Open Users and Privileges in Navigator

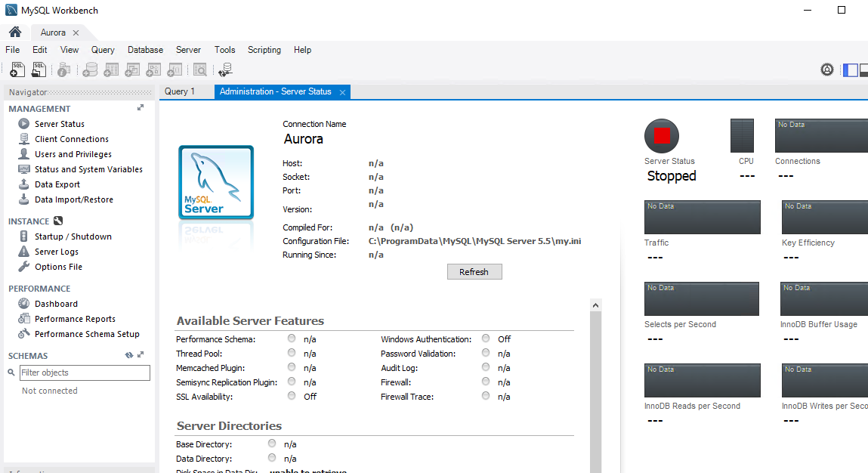pos(73,154)
